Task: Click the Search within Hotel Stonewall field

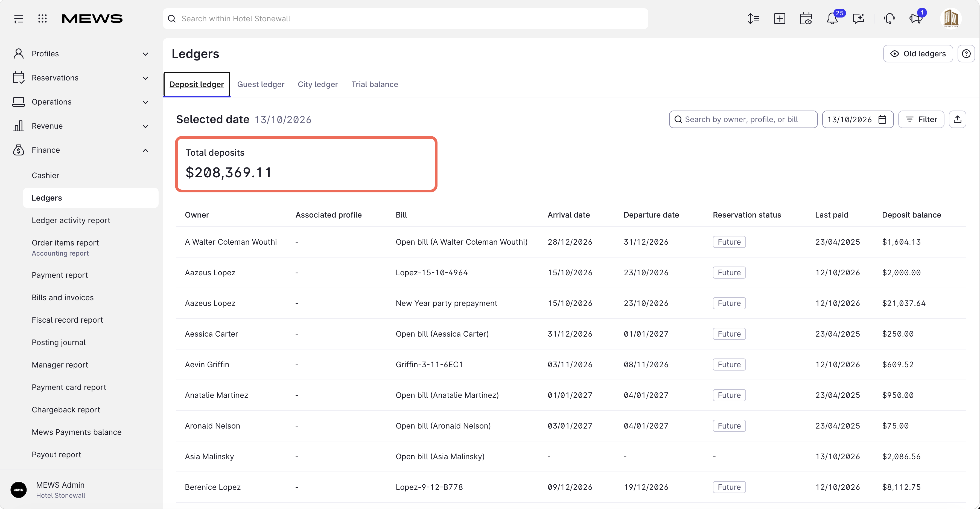Action: click(x=405, y=19)
